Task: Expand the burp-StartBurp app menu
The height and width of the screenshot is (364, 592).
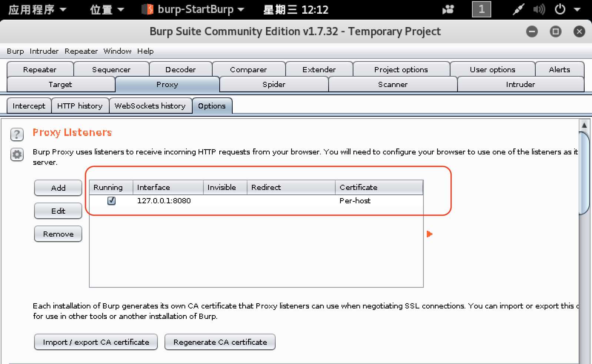Action: point(193,10)
